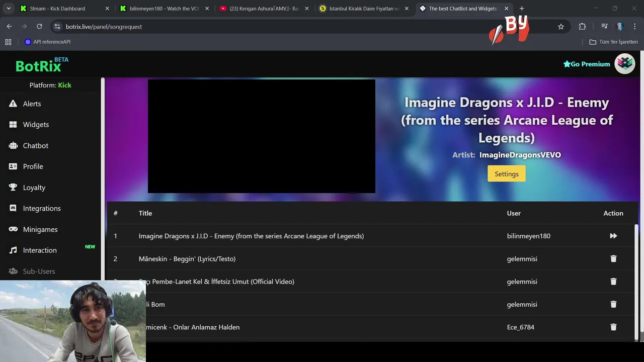Click the Title column header

(x=145, y=213)
